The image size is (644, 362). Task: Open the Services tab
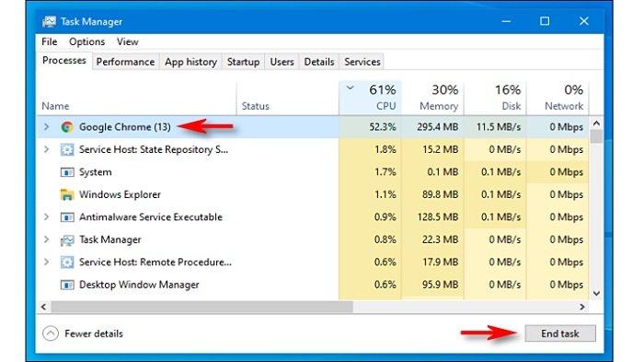[x=362, y=62]
